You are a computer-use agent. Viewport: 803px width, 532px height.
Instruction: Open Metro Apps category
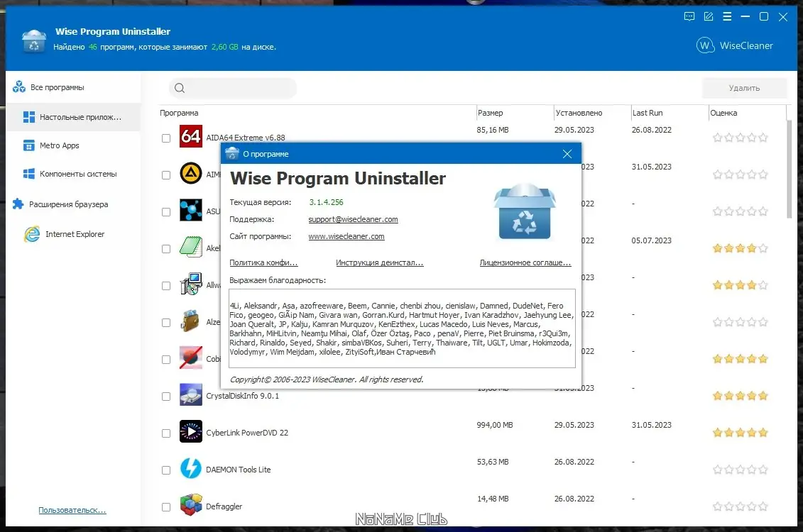point(73,145)
